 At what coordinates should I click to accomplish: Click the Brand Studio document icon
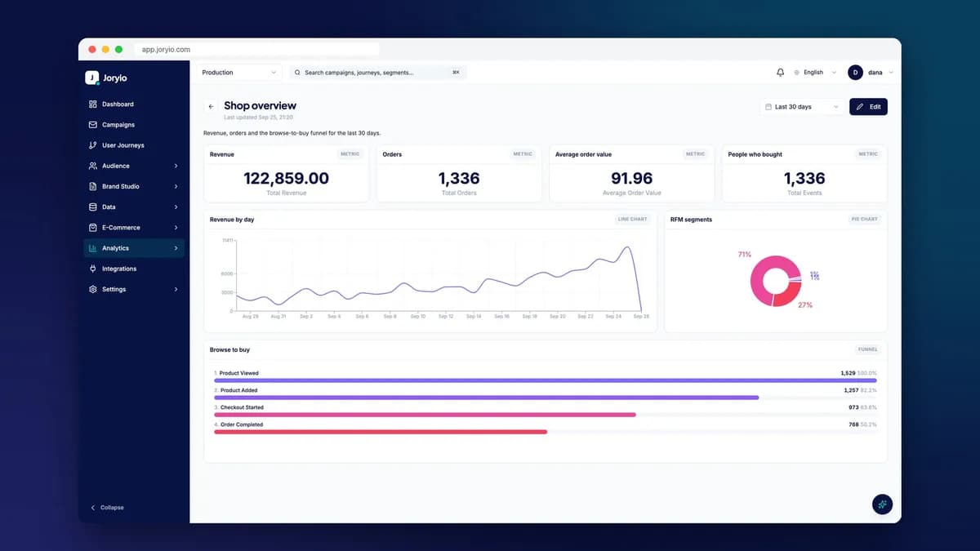pyautogui.click(x=93, y=186)
